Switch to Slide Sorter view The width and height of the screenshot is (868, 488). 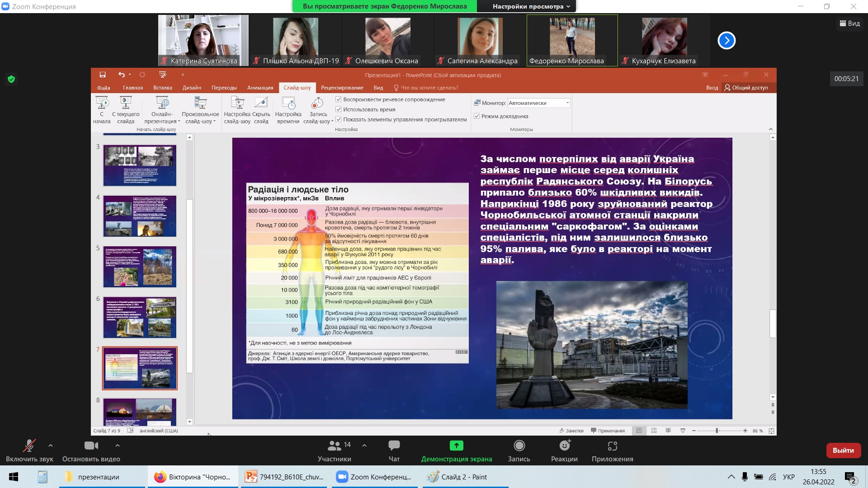point(654,431)
